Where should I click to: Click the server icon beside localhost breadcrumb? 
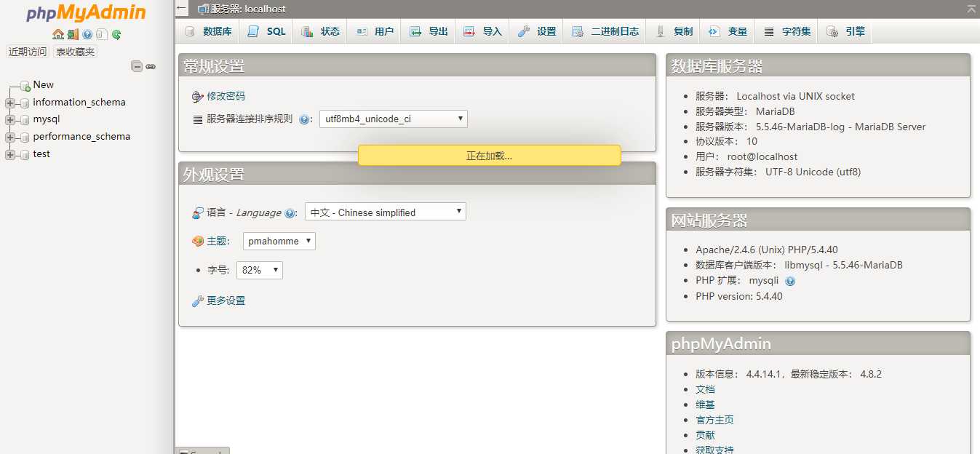click(203, 9)
